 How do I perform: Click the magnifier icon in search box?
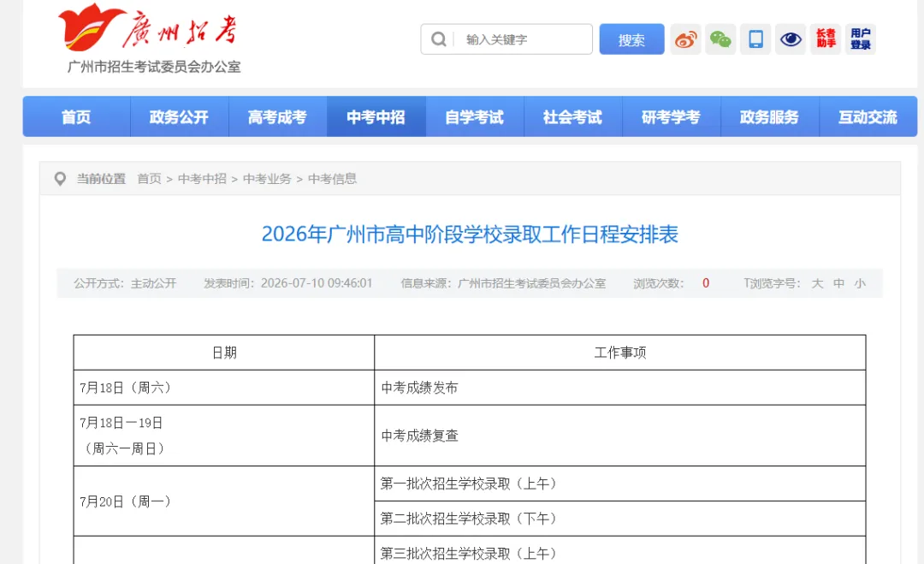pyautogui.click(x=438, y=39)
